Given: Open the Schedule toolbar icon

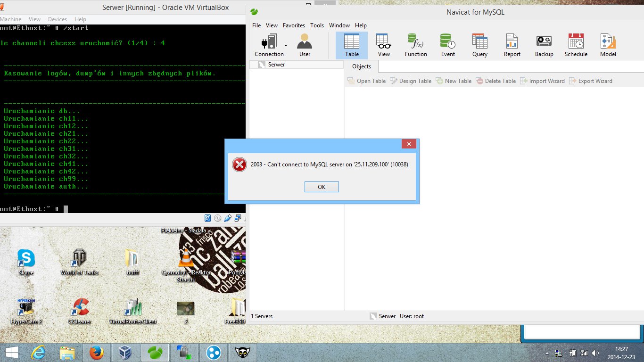Looking at the screenshot, I should pos(576,45).
